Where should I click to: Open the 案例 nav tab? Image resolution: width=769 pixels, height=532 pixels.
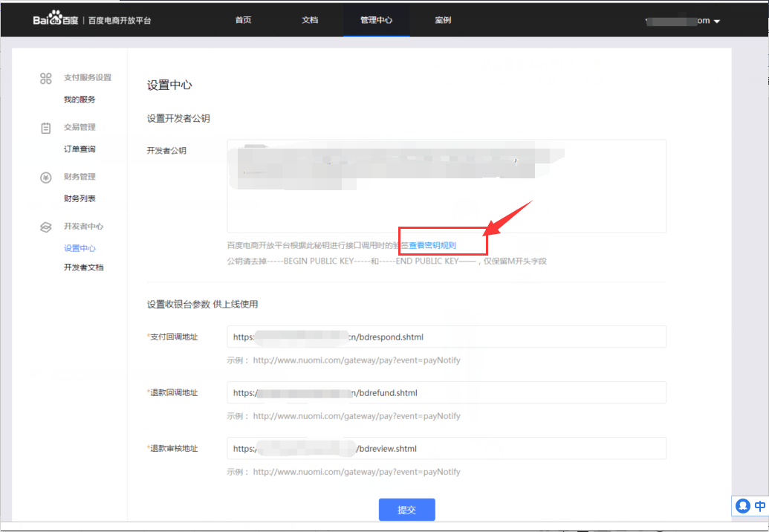point(443,20)
